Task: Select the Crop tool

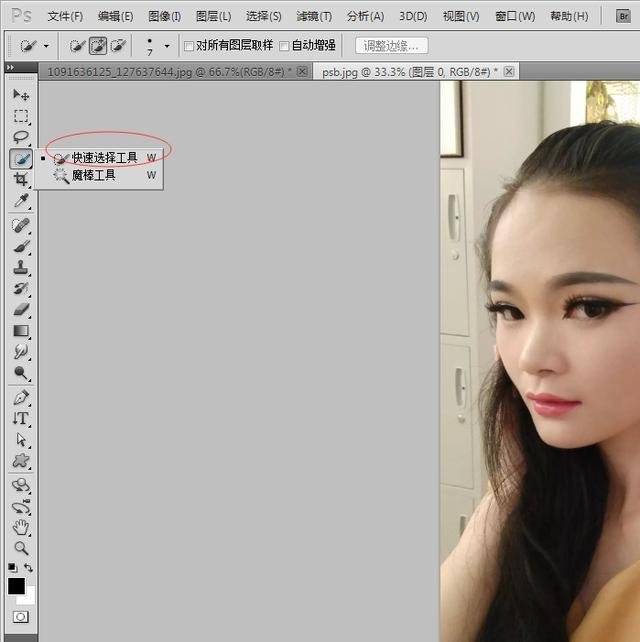Action: 20,179
